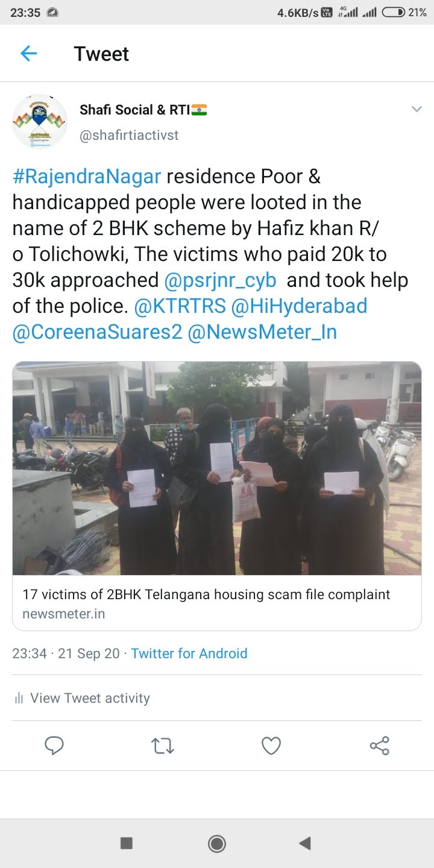Tap the retweet arrows icon
Image resolution: width=434 pixels, height=868 pixels.
[x=163, y=746]
